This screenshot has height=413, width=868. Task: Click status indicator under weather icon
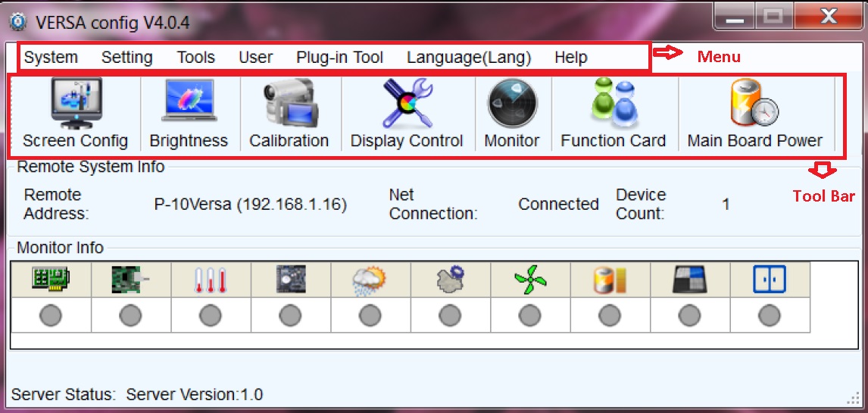370,316
